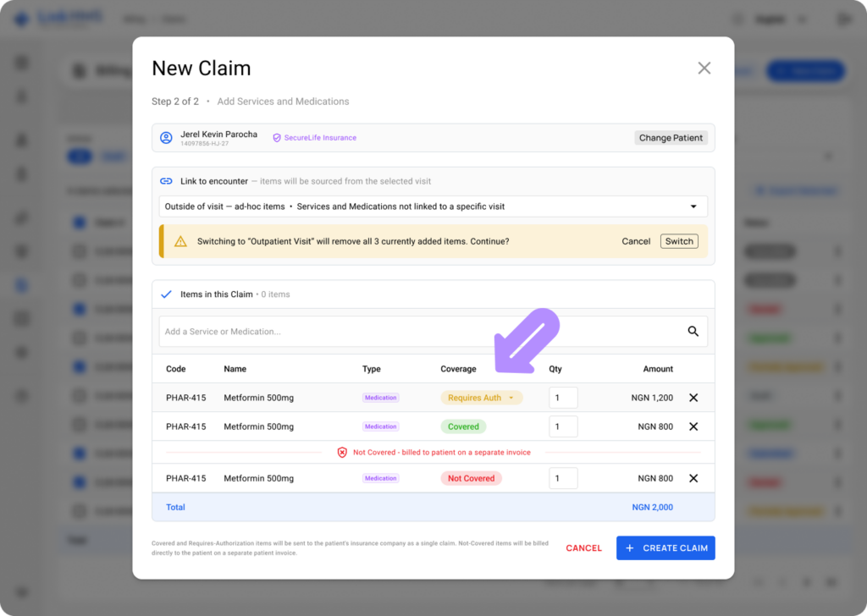Remove the Not Covered Metformin item
This screenshot has height=616, width=867.
click(693, 478)
